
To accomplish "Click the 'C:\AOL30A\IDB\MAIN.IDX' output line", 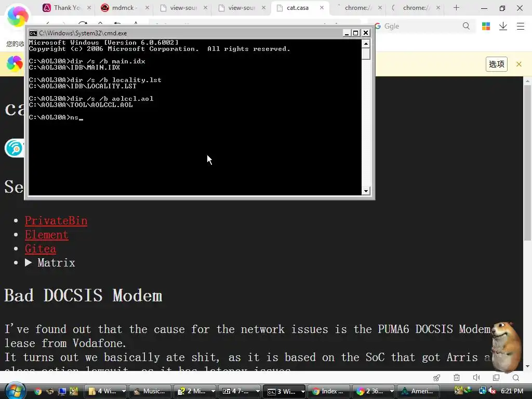I will point(74,68).
